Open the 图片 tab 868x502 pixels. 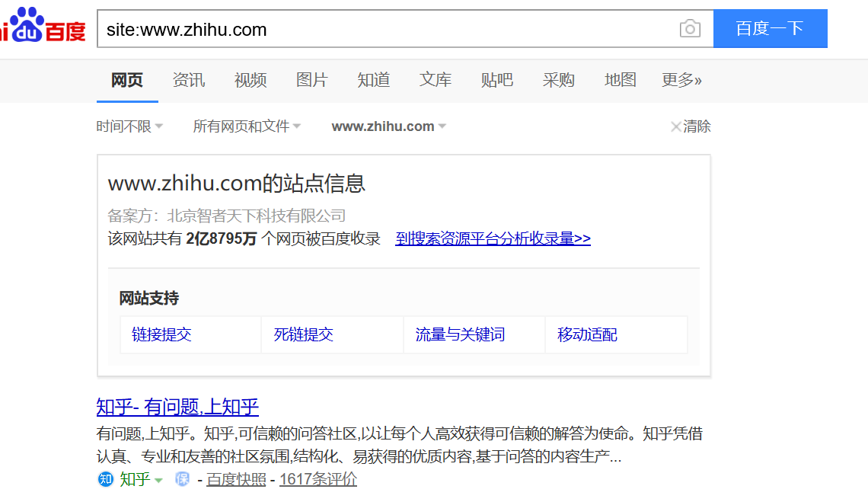click(x=312, y=80)
